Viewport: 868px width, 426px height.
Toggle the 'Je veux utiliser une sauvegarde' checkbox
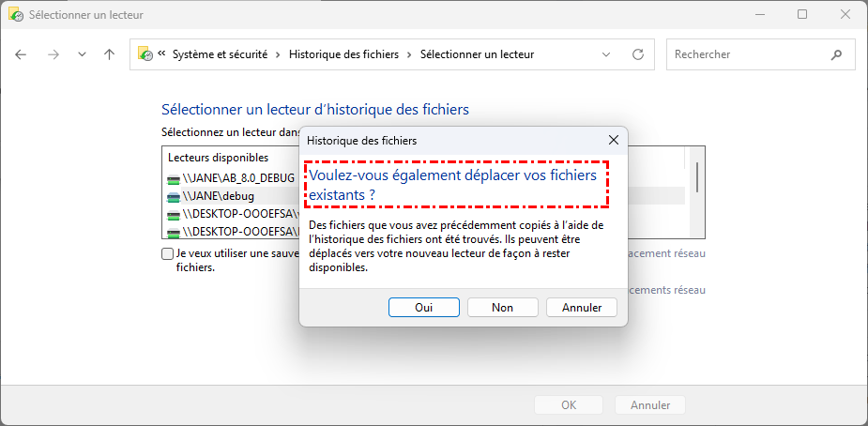point(167,254)
